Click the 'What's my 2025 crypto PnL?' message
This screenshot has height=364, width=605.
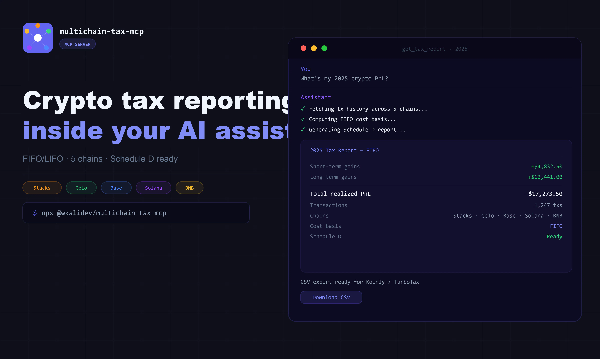pos(344,78)
